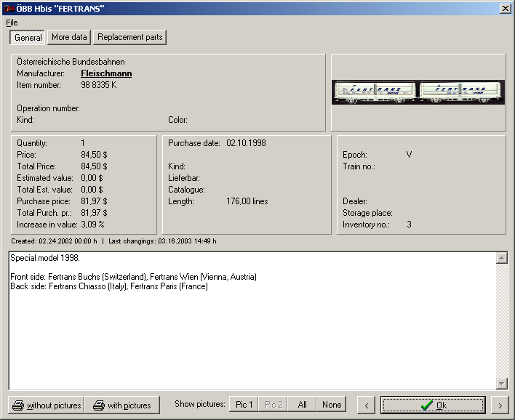The width and height of the screenshot is (515, 420).
Task: Click the Price value 84,50 $
Action: [x=94, y=155]
